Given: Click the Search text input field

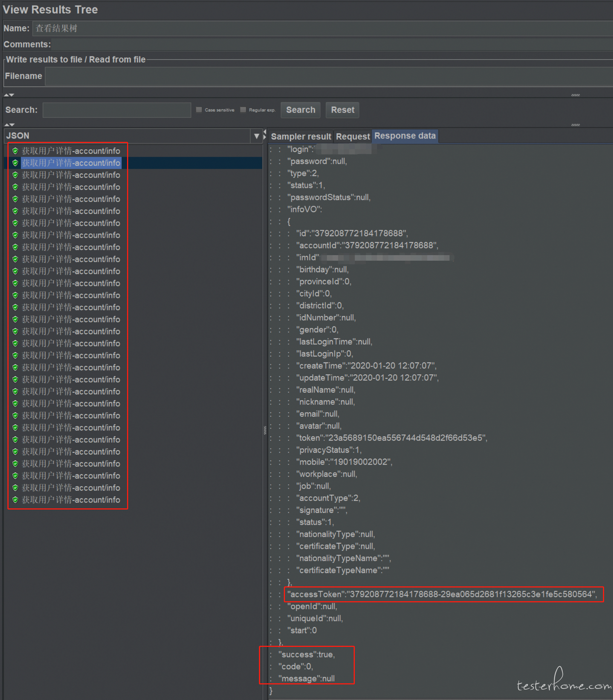Looking at the screenshot, I should [117, 110].
